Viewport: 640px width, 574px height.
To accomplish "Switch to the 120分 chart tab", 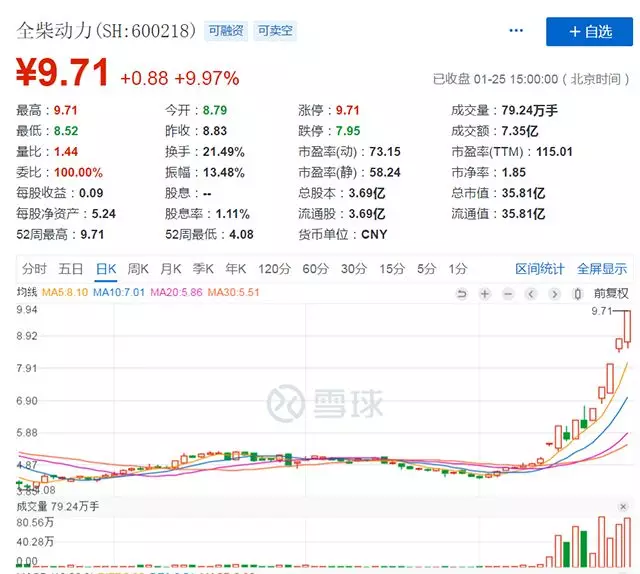I will coord(274,269).
